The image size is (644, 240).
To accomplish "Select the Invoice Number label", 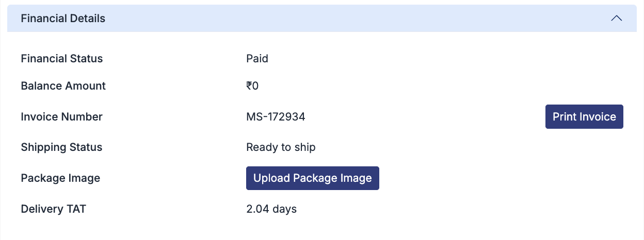I will 61,117.
